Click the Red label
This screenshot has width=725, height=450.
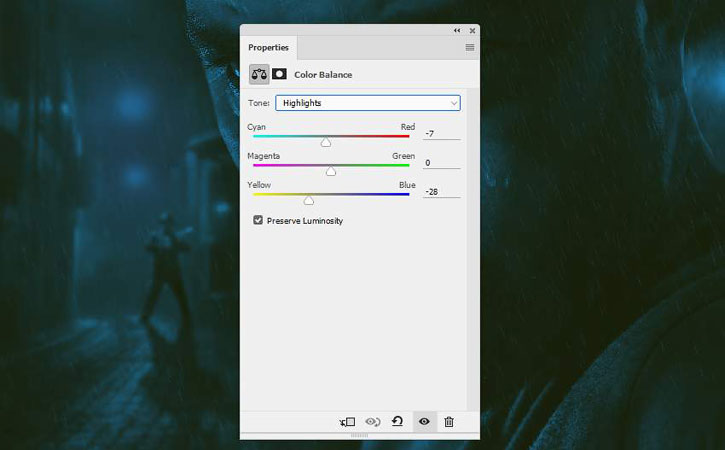tap(407, 127)
